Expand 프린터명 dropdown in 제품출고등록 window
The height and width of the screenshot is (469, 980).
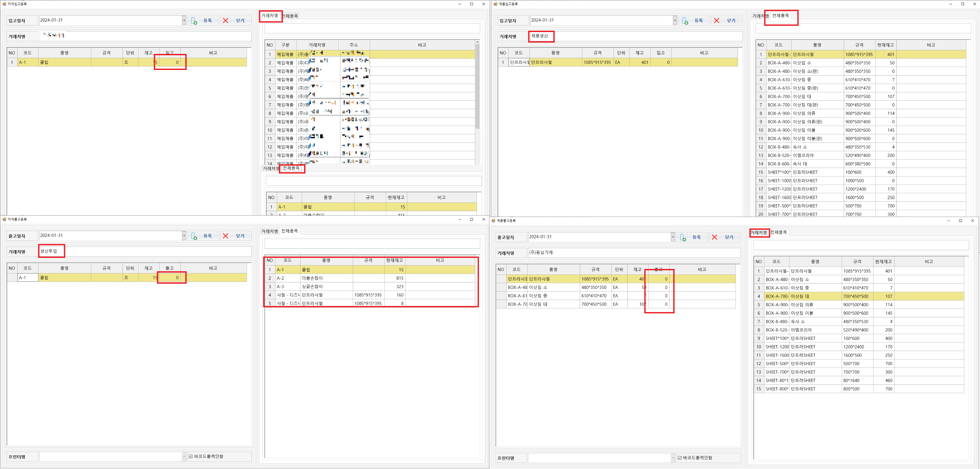click(673, 458)
